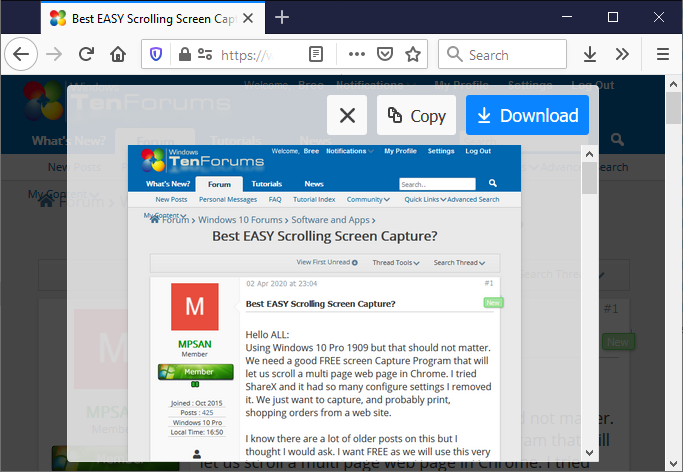Open What's New? tab in preview
Screen dimensions: 683x472
[x=168, y=184]
